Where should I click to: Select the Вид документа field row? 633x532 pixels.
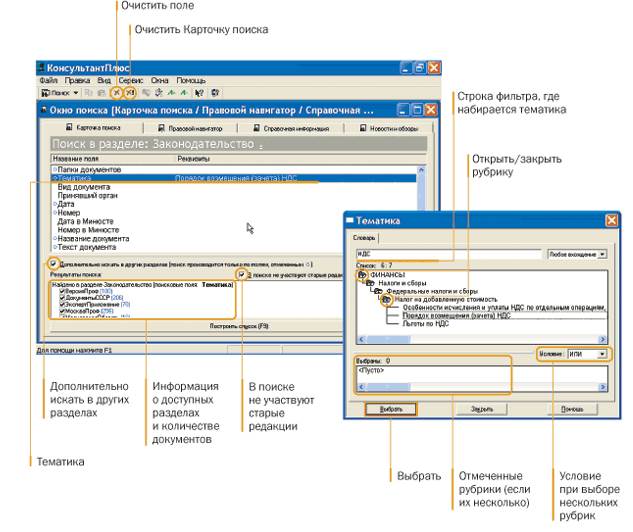pyautogui.click(x=234, y=187)
